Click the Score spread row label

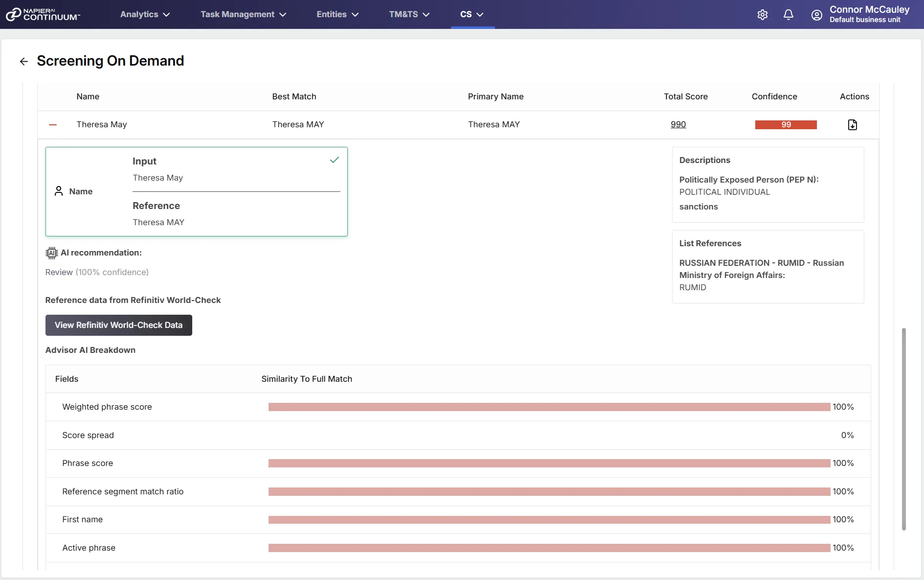88,435
